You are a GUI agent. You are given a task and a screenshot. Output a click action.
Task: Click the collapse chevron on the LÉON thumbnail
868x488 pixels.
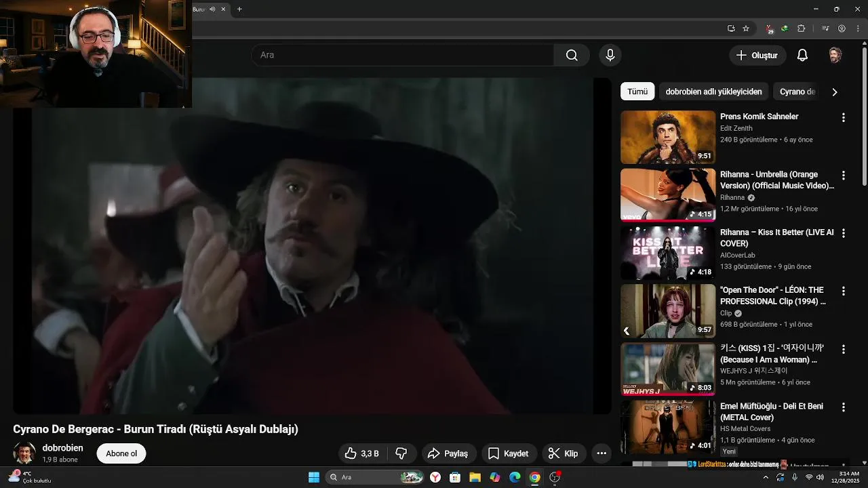point(627,331)
